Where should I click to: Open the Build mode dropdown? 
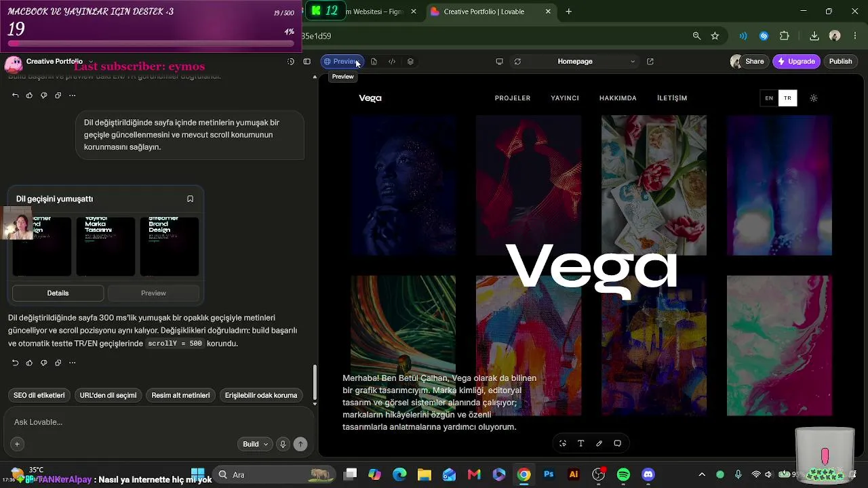(x=256, y=444)
